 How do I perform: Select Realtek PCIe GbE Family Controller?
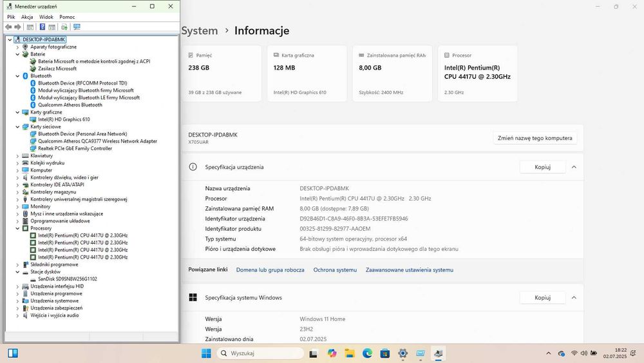[x=75, y=148]
